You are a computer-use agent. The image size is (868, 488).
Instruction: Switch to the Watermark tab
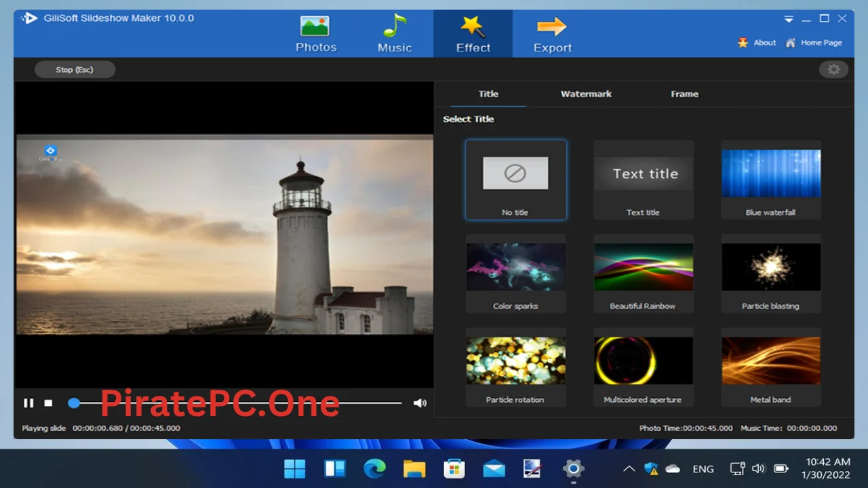pyautogui.click(x=586, y=94)
